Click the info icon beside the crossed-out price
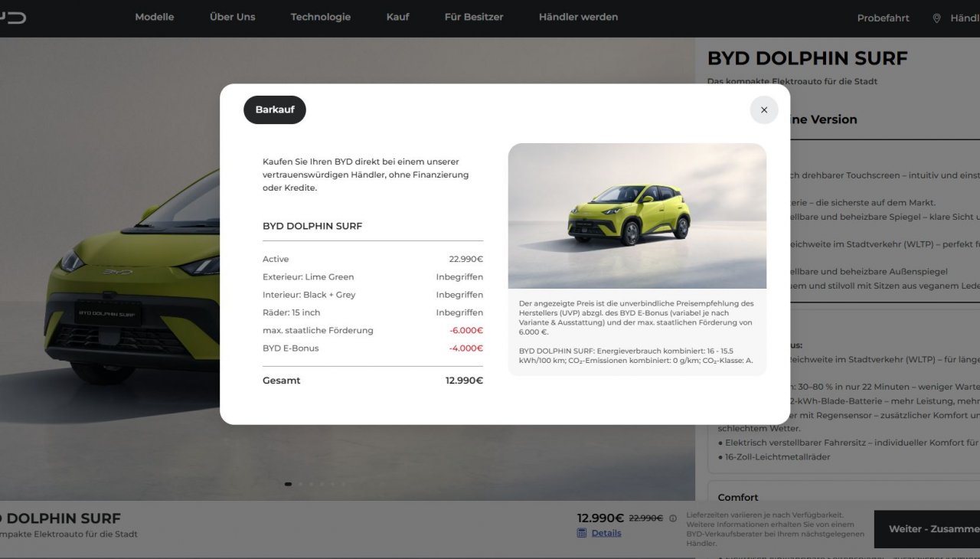This screenshot has width=980, height=559. pyautogui.click(x=673, y=518)
